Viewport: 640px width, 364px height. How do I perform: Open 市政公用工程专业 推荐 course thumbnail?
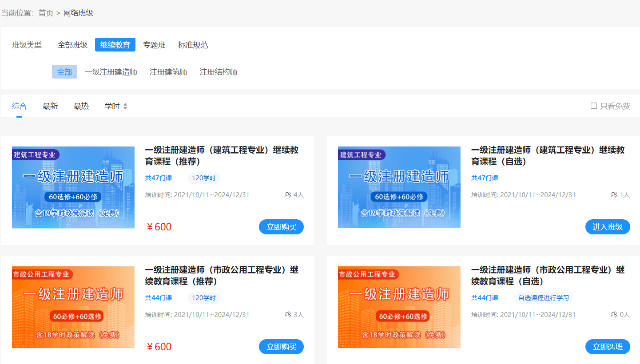pyautogui.click(x=73, y=307)
